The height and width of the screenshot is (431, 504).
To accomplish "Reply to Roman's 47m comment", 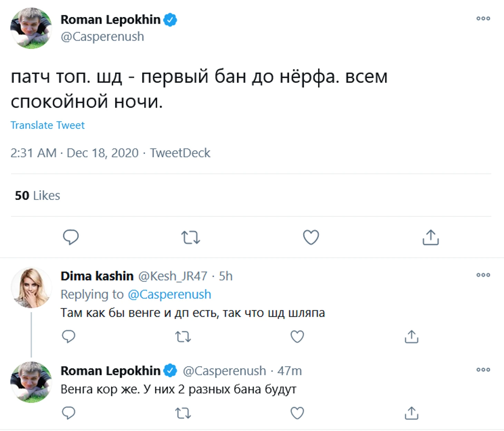I will (x=68, y=413).
